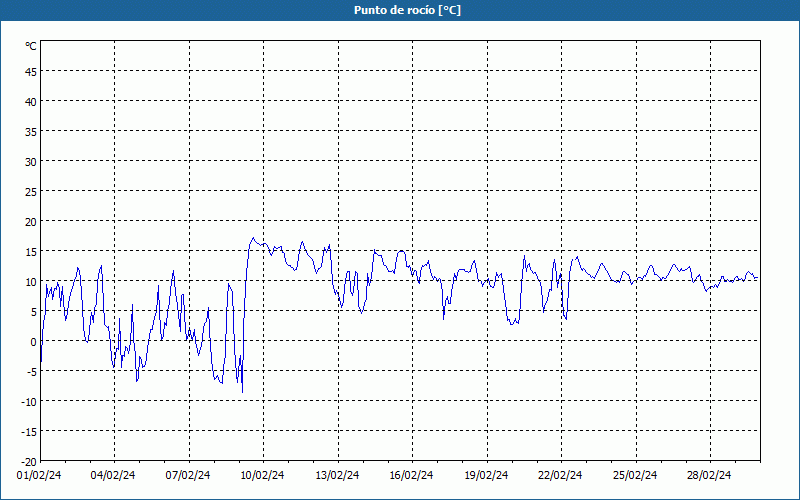
Task: Click the -20 value on the y-axis
Action: (29, 462)
